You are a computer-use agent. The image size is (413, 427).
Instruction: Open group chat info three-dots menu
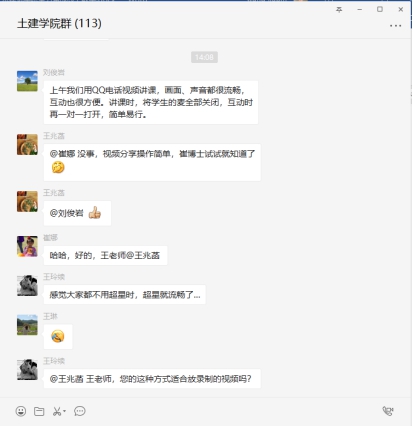[x=395, y=26]
